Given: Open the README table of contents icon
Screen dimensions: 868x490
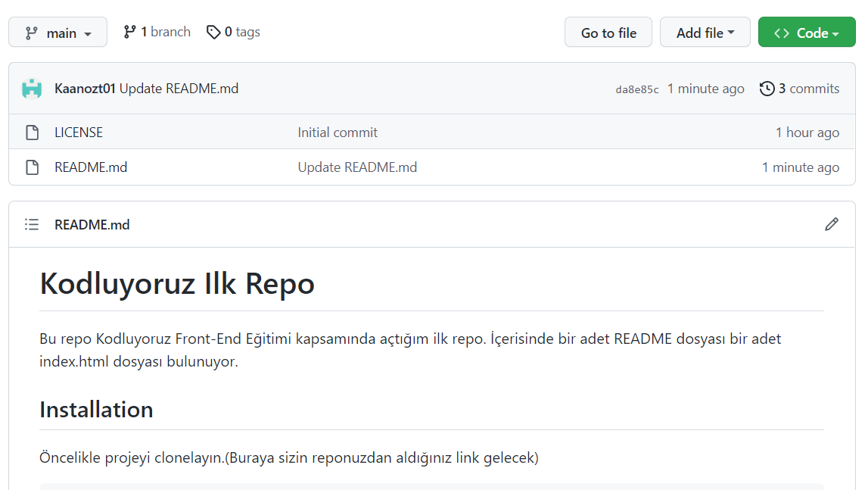Looking at the screenshot, I should pyautogui.click(x=32, y=224).
